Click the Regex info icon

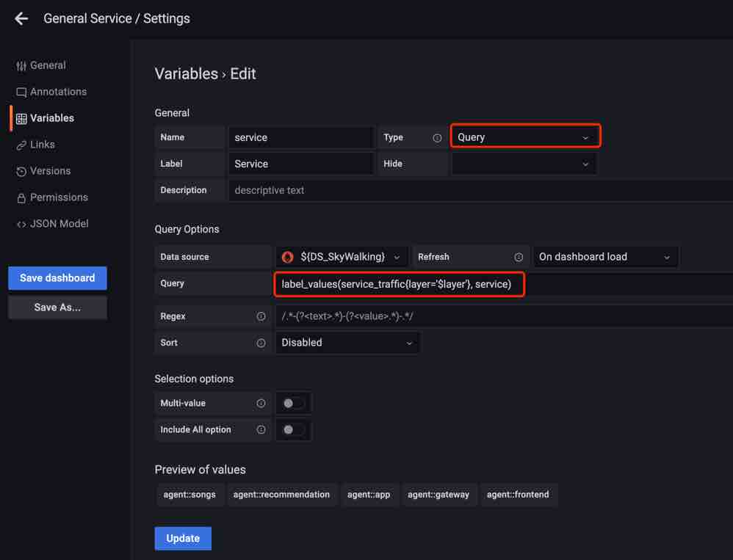pos(261,316)
